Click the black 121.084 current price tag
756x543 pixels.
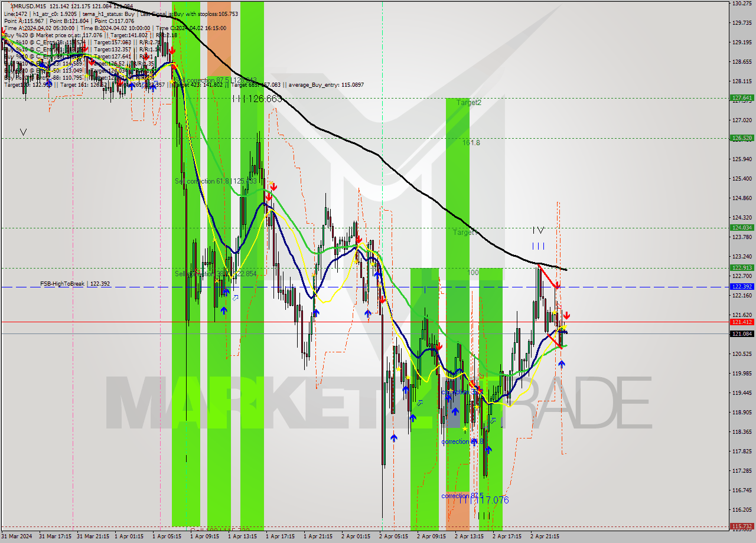[742, 334]
